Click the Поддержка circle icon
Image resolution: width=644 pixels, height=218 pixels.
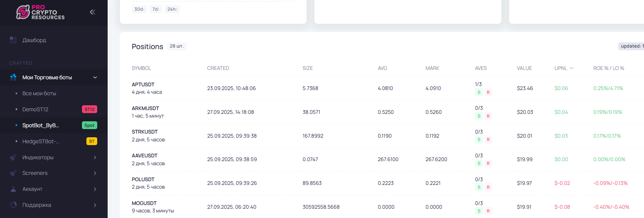pyautogui.click(x=13, y=205)
